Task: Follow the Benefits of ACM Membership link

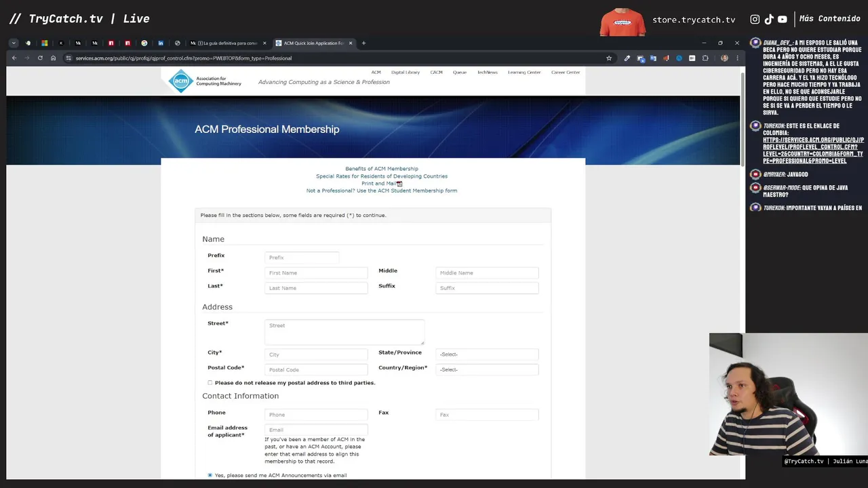Action: 382,169
